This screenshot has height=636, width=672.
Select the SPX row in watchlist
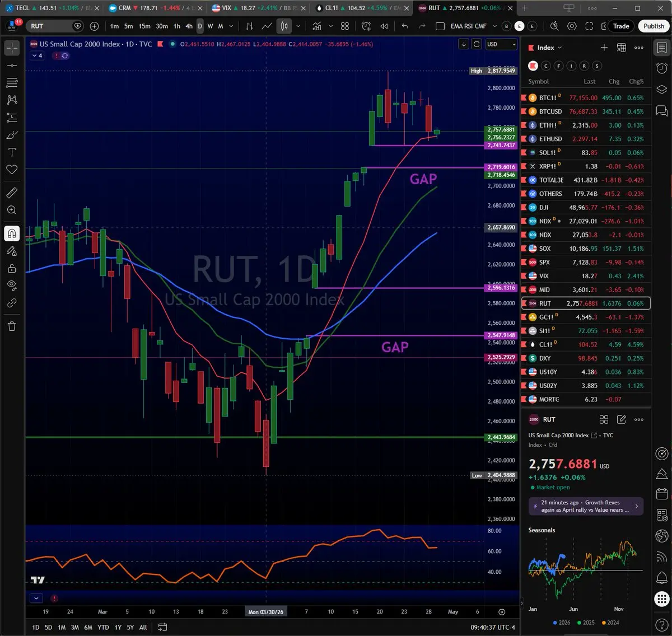[586, 262]
